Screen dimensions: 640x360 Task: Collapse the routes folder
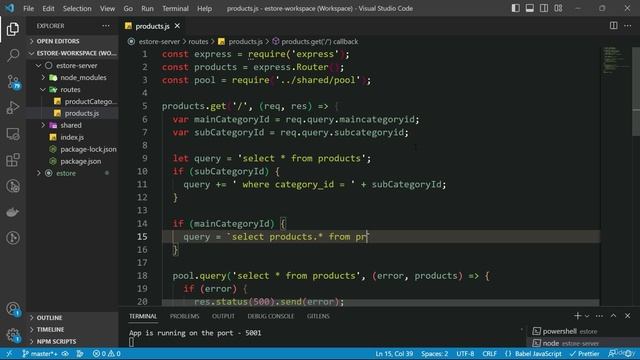(73, 89)
